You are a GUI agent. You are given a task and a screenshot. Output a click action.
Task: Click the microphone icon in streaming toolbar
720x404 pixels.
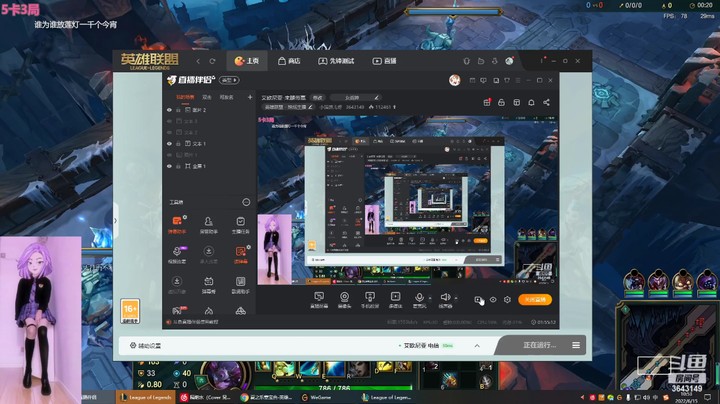point(419,297)
